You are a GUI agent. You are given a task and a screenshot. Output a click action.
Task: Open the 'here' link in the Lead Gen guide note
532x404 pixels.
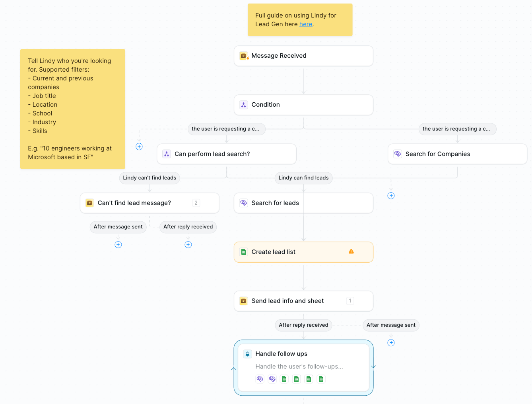[306, 24]
